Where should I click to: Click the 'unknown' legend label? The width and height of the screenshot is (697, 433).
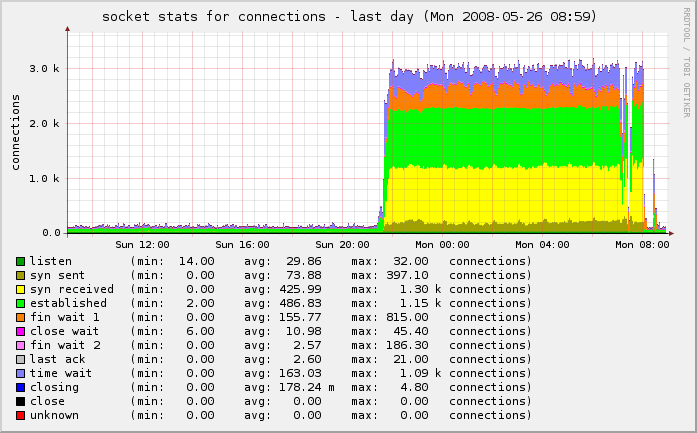click(x=54, y=416)
